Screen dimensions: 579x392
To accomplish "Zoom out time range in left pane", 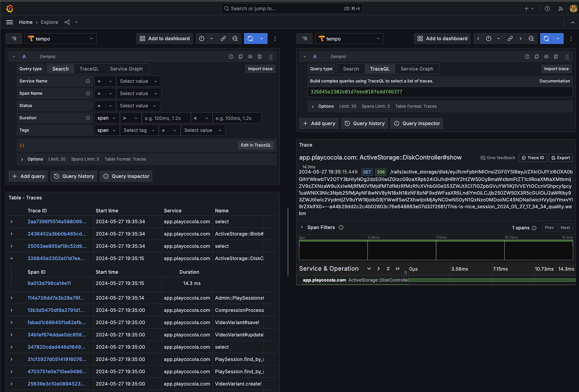I will (x=235, y=39).
